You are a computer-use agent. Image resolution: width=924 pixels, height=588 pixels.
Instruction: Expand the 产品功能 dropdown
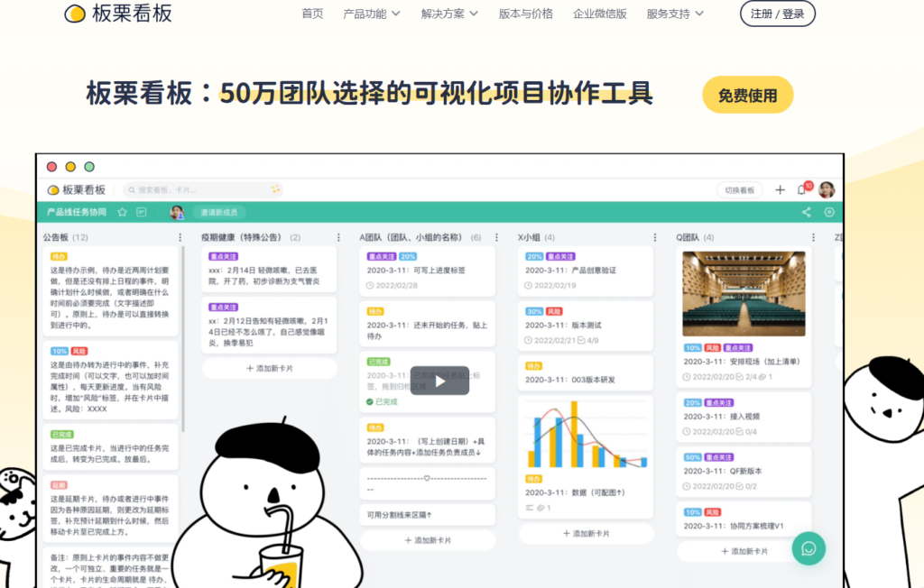[x=370, y=14]
